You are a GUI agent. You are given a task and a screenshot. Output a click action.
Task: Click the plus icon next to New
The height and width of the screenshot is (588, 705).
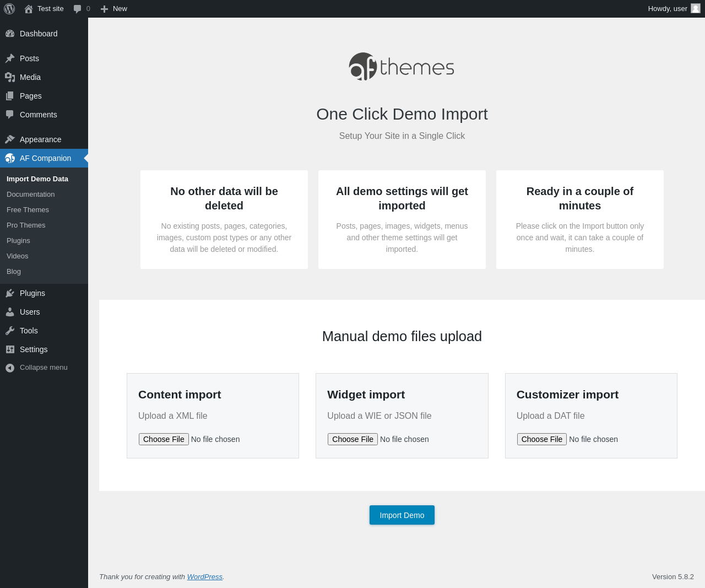tap(104, 9)
